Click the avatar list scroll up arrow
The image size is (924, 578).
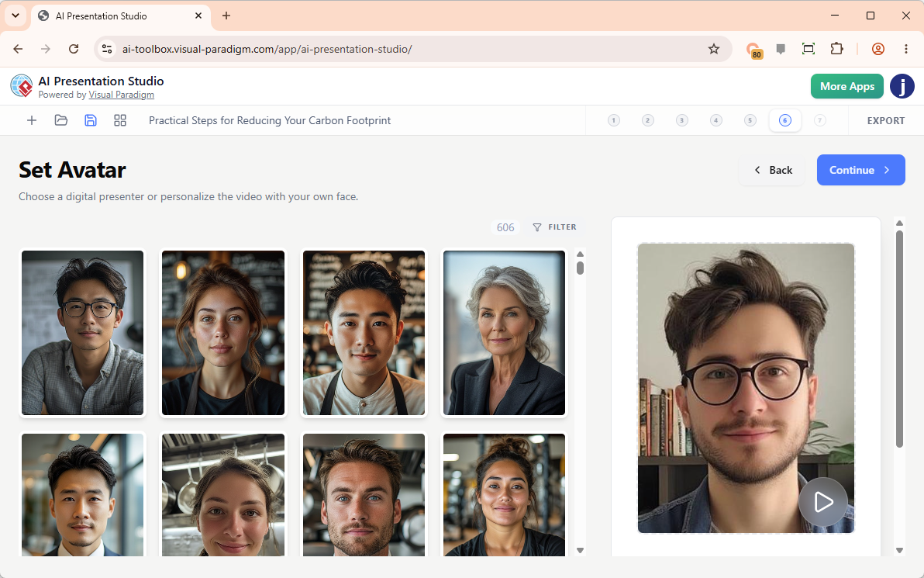(x=580, y=254)
